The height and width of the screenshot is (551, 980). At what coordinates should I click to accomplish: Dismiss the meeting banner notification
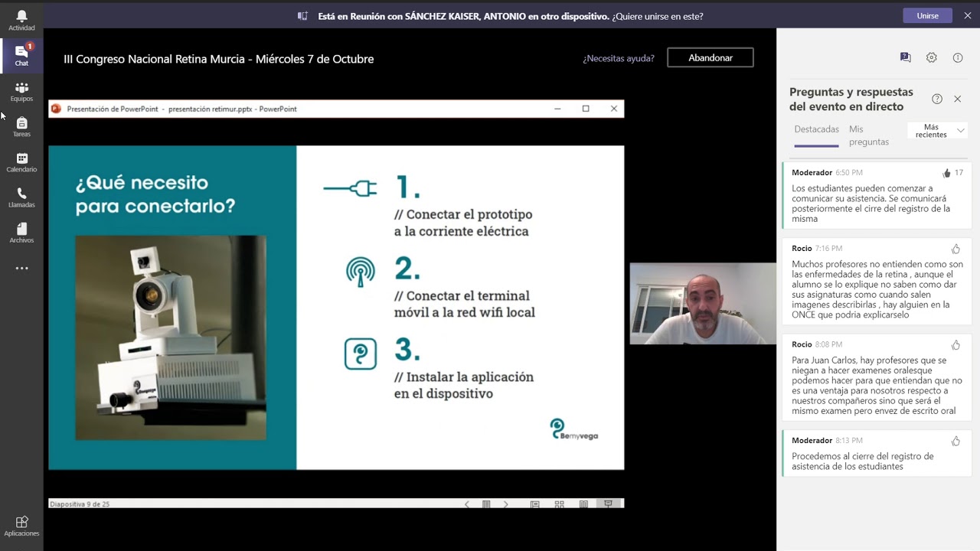coord(968,15)
